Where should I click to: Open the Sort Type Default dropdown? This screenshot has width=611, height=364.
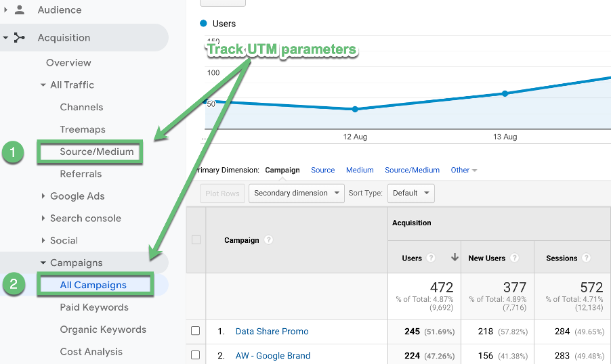click(x=410, y=194)
